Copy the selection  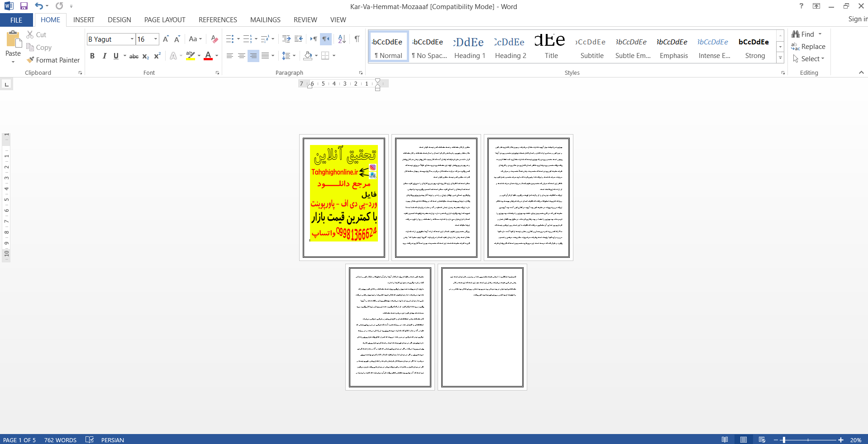point(39,47)
